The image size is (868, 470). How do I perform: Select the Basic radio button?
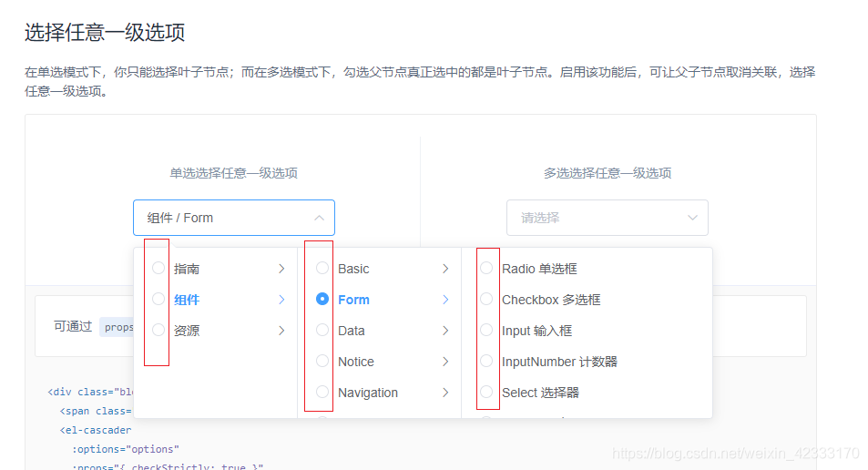tap(322, 268)
